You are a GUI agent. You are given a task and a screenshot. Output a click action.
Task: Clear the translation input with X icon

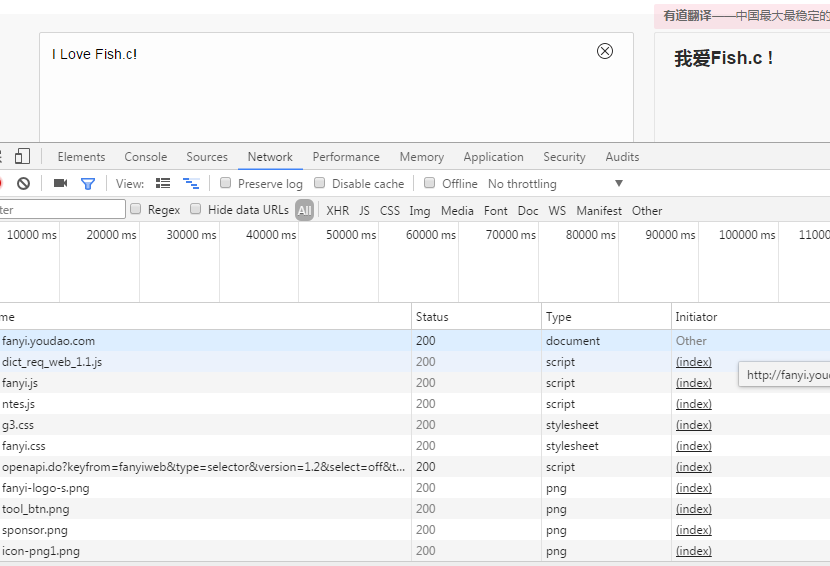[x=605, y=52]
